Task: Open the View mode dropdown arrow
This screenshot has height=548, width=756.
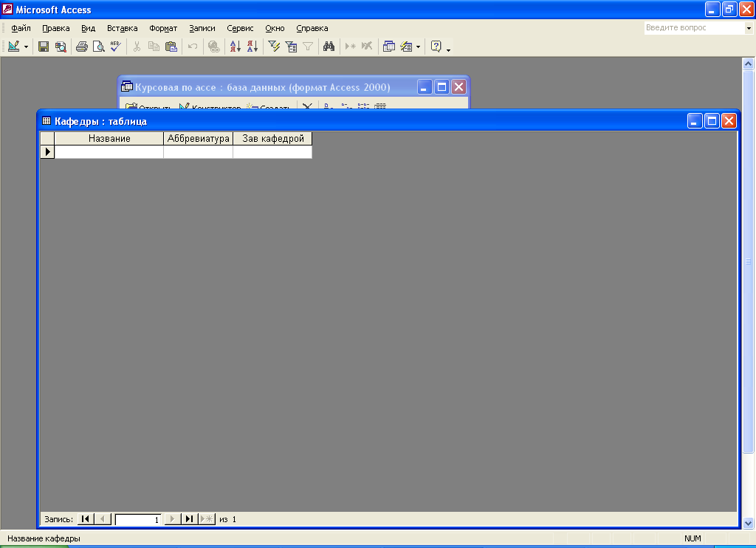Action: (26, 47)
